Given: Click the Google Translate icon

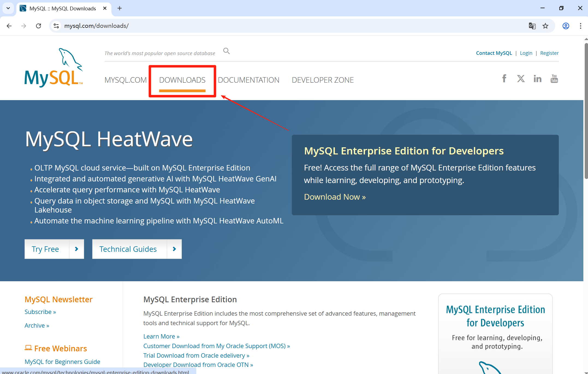Looking at the screenshot, I should [x=532, y=26].
